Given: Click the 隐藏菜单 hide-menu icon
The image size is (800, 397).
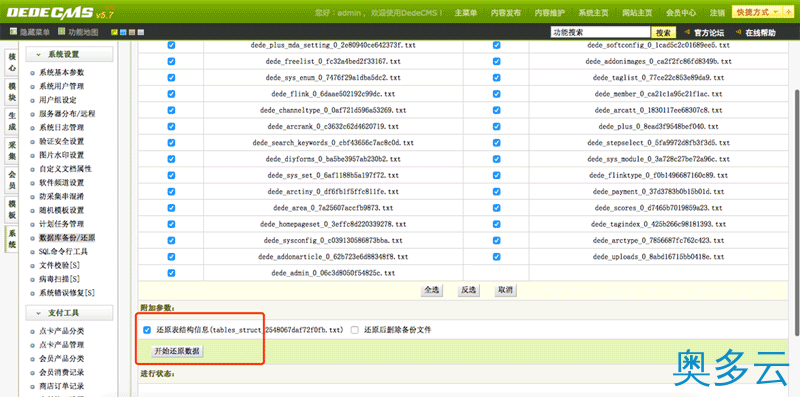Looking at the screenshot, I should 13,32.
